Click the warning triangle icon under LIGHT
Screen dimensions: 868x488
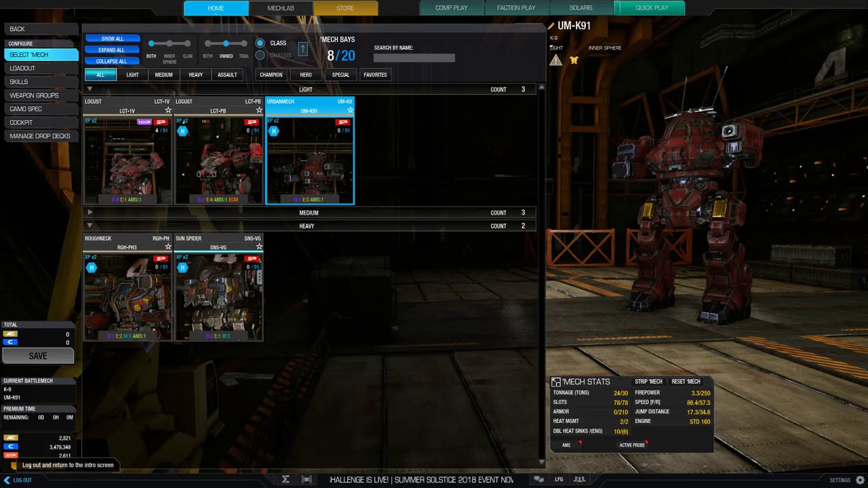[x=556, y=60]
